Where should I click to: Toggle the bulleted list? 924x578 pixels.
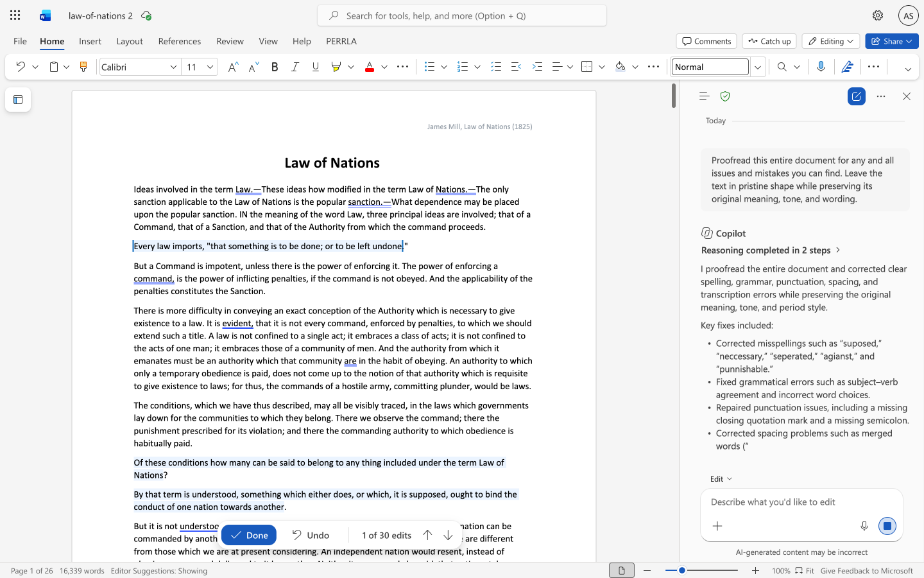(430, 67)
